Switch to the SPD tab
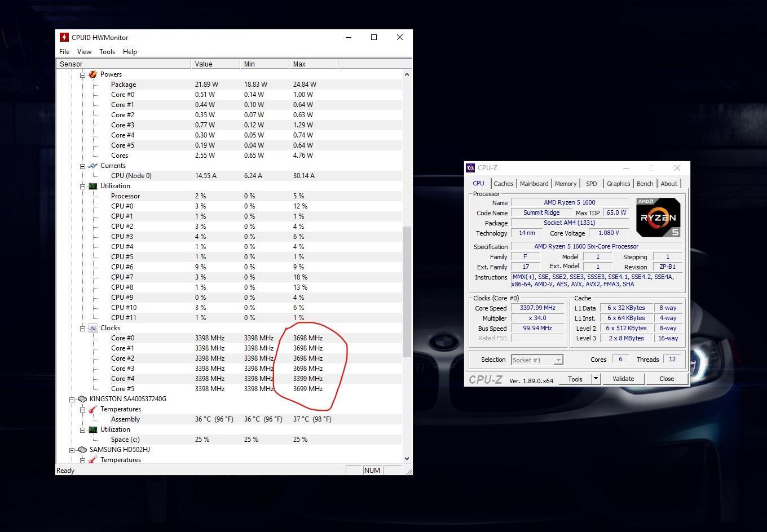The image size is (767, 532). tap(591, 184)
